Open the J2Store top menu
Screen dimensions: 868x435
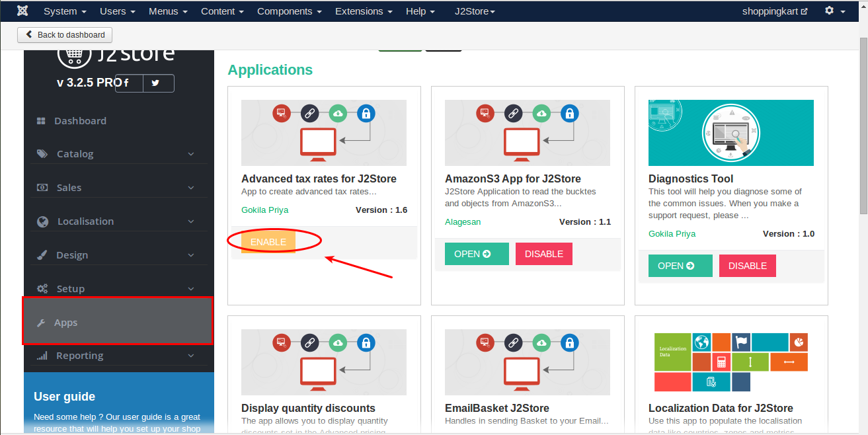point(475,11)
